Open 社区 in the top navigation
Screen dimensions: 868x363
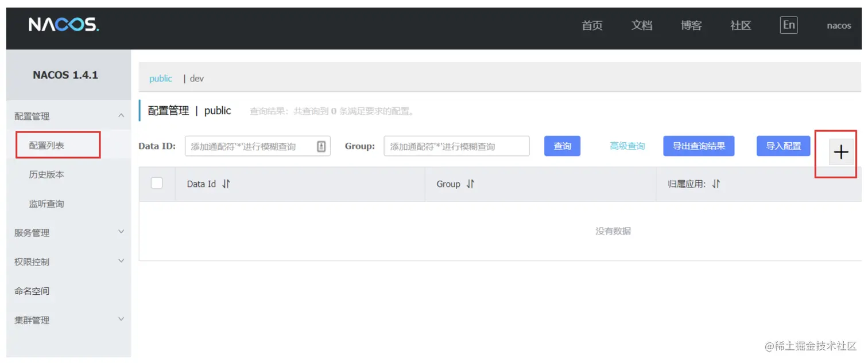tap(741, 25)
